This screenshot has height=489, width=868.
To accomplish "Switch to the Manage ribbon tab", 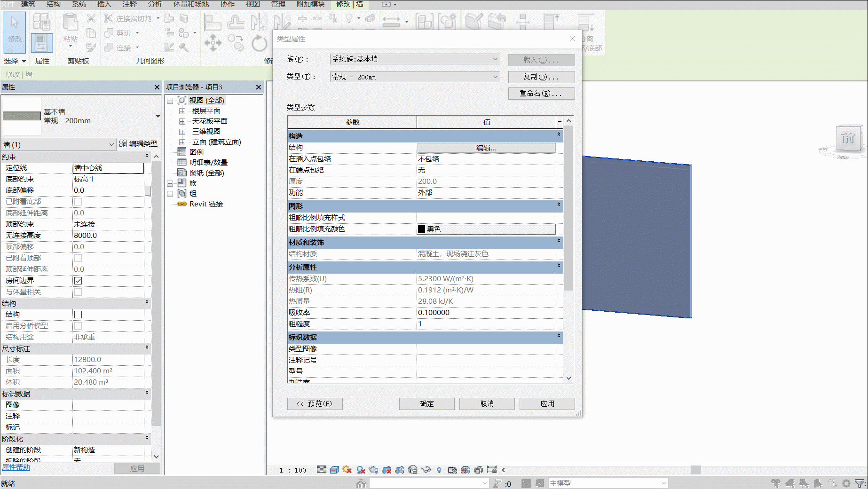I will [x=278, y=4].
